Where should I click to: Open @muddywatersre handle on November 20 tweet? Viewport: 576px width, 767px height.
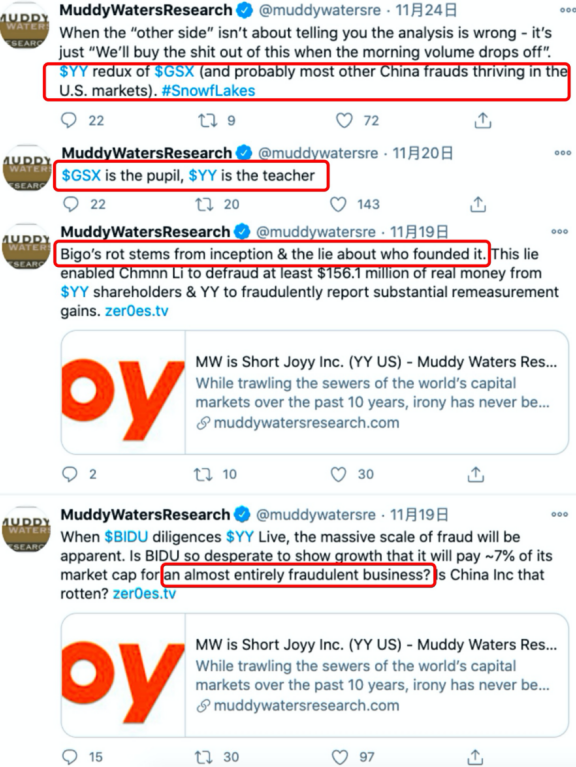tap(318, 153)
